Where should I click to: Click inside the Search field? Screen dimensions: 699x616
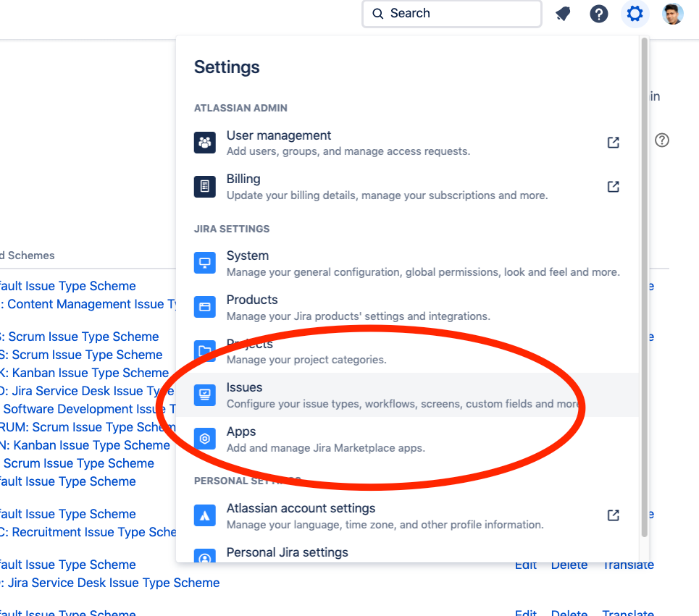[452, 14]
